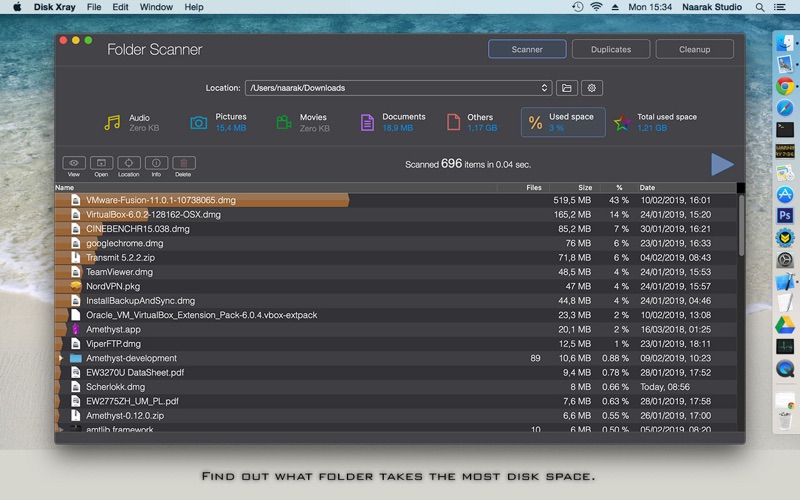Image resolution: width=800 pixels, height=500 pixels.
Task: Expand the amtlib.framework folder row
Action: click(x=61, y=430)
